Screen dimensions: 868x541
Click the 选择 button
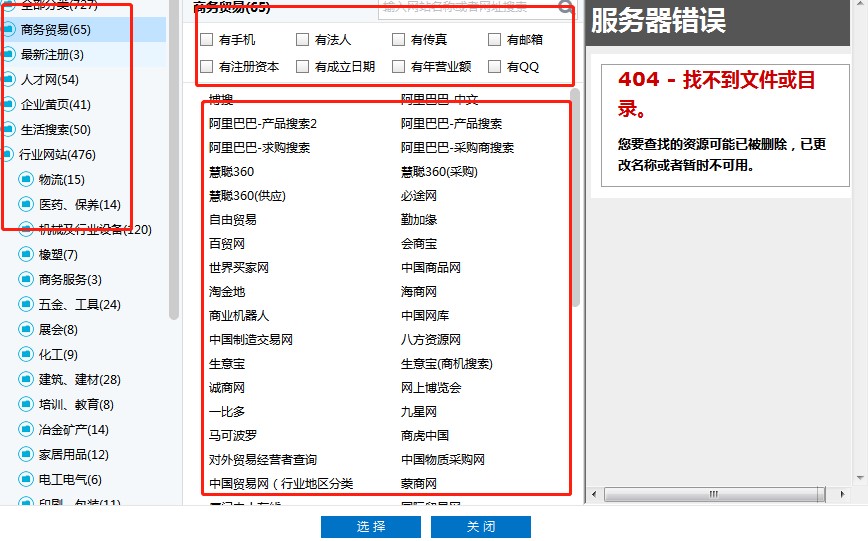[371, 527]
